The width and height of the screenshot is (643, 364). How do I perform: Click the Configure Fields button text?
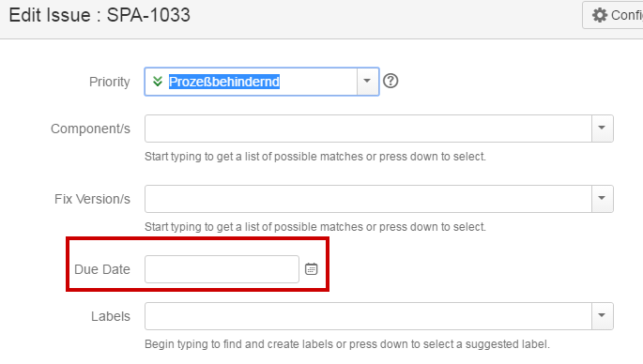[627, 15]
